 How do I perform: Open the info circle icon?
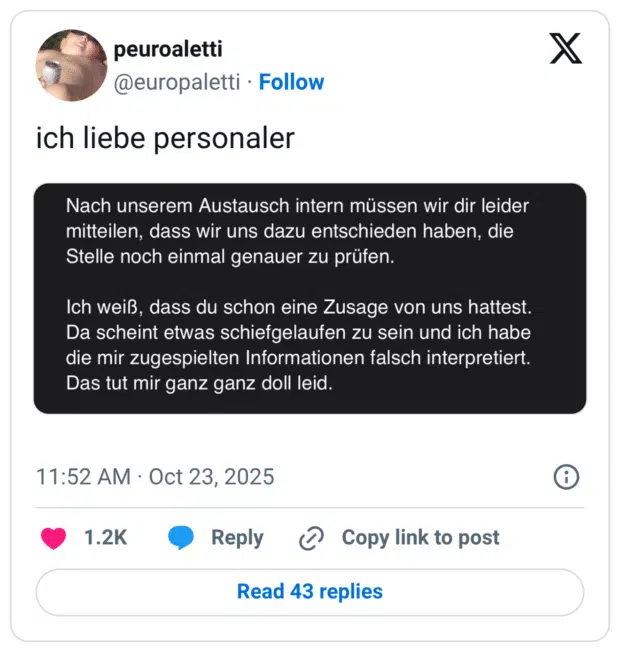click(566, 477)
